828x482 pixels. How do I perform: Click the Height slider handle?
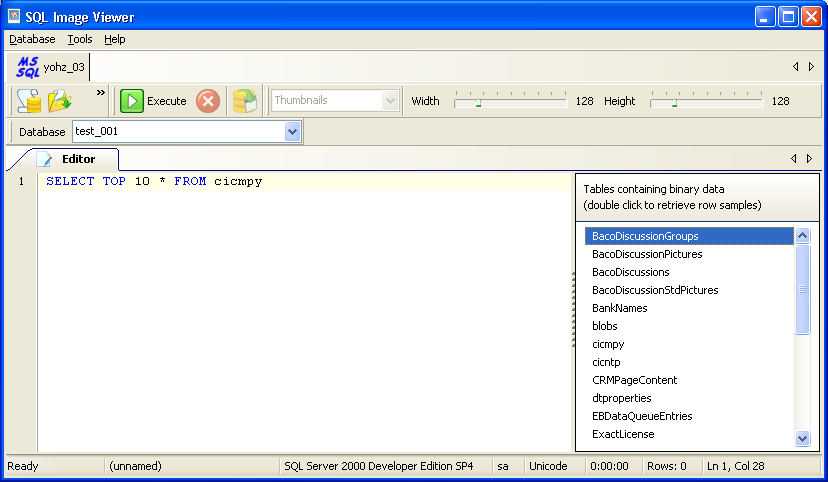tap(674, 101)
